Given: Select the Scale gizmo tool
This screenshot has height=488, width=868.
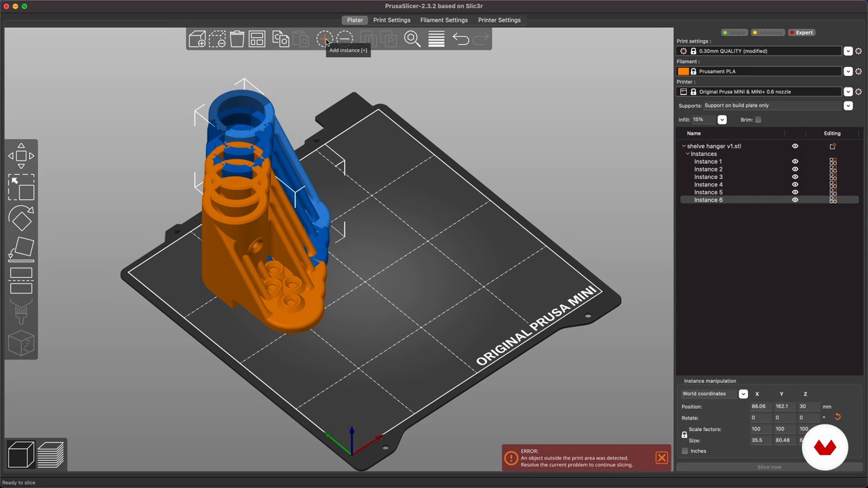Looking at the screenshot, I should coord(21,188).
